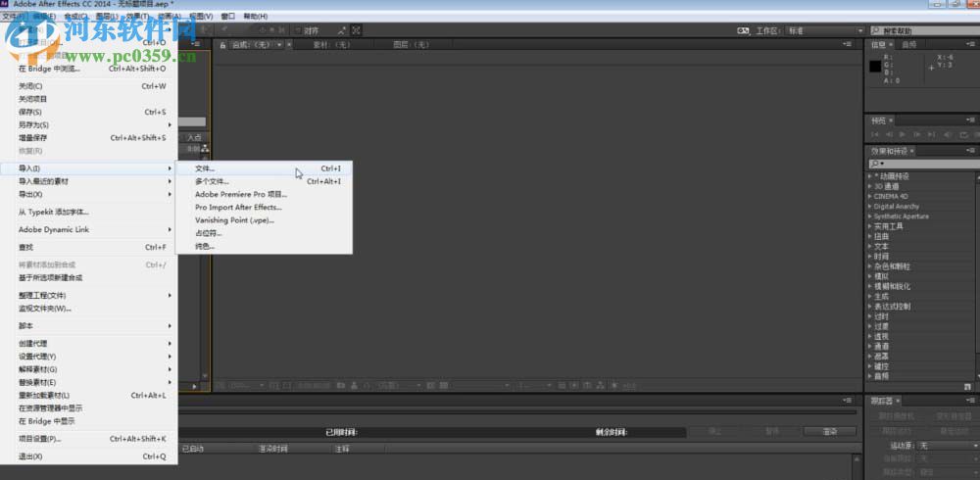Click the black color swatch in info panel
This screenshot has width=980, height=480.
[875, 67]
